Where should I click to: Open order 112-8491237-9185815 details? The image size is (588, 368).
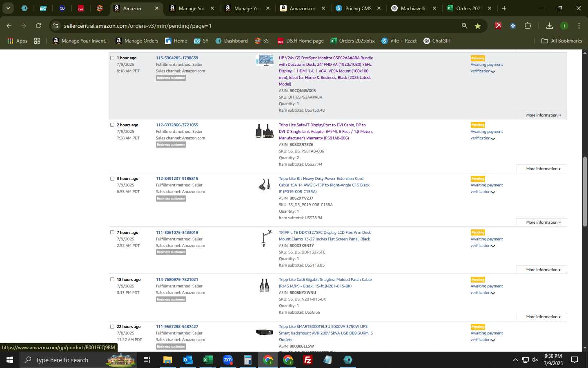pos(177,179)
